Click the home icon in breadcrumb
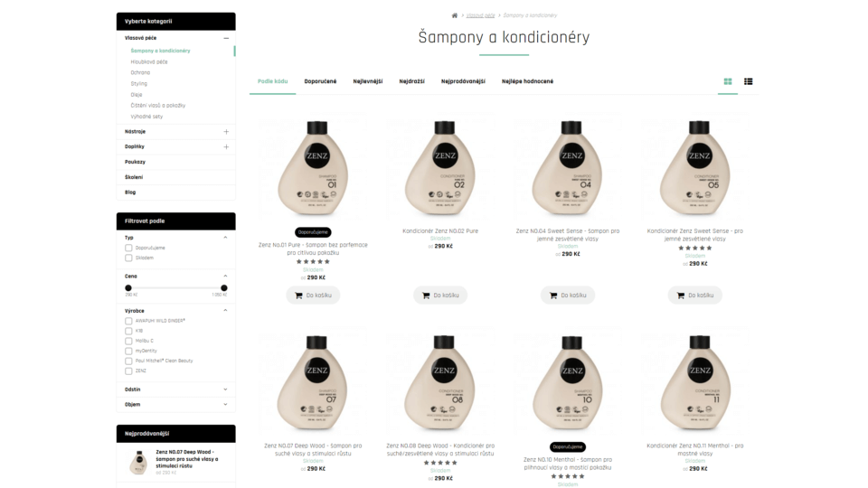 (455, 15)
